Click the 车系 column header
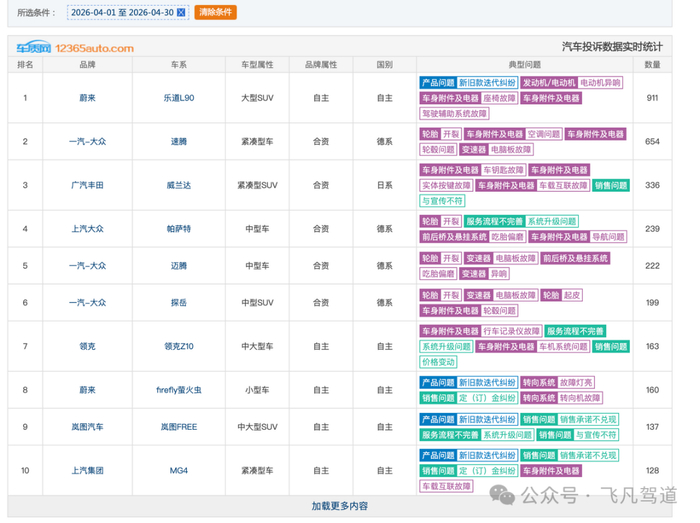 pyautogui.click(x=179, y=65)
